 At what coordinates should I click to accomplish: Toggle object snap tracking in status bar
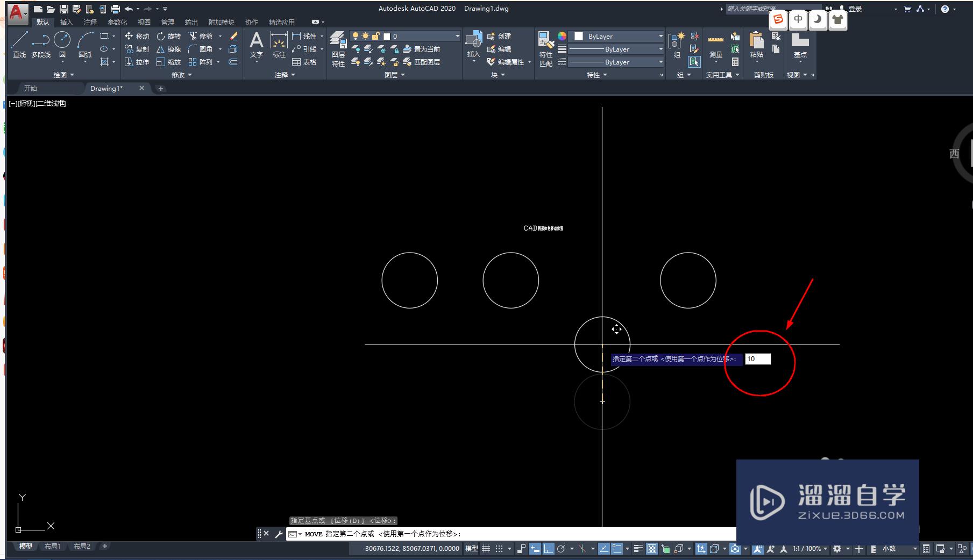pyautogui.click(x=604, y=549)
